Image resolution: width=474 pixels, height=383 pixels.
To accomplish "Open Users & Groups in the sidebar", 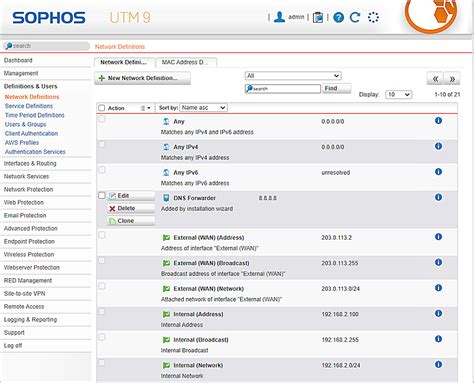I will [25, 124].
